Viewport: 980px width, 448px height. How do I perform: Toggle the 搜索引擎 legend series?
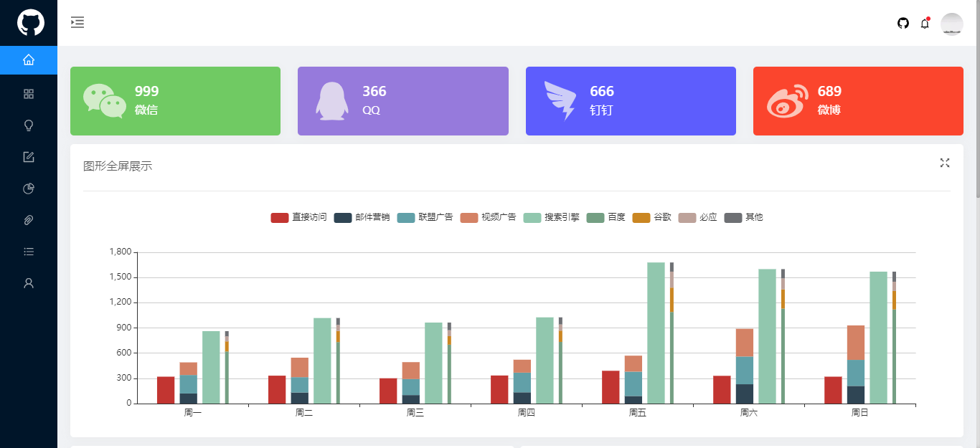click(552, 217)
